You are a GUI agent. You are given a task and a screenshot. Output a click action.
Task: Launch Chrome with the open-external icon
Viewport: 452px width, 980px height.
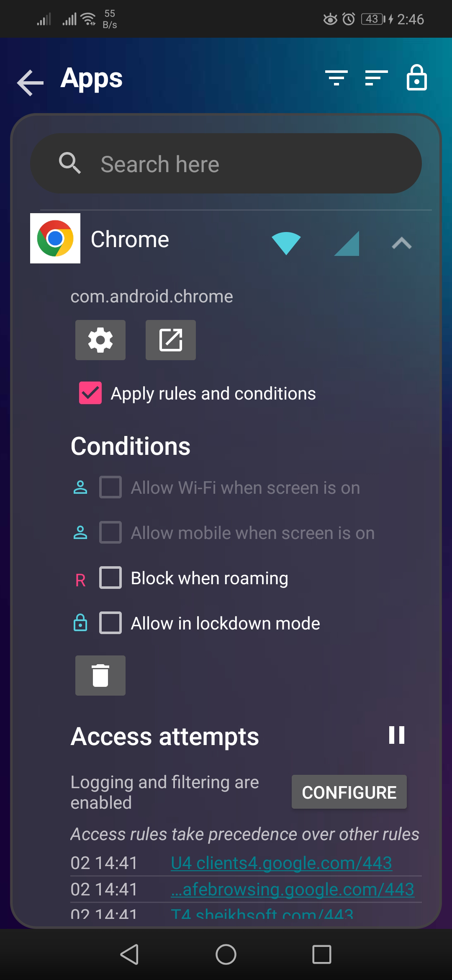[171, 340]
